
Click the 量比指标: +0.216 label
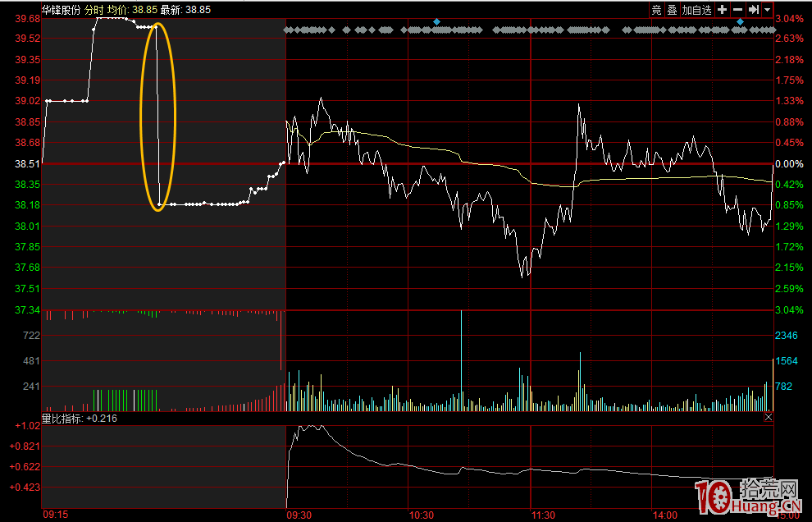[x=80, y=419]
